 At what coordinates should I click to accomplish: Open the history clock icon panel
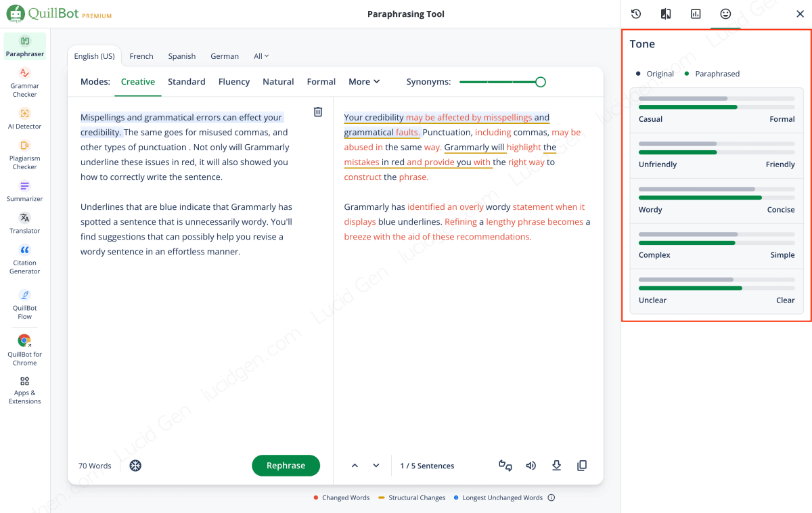[636, 14]
